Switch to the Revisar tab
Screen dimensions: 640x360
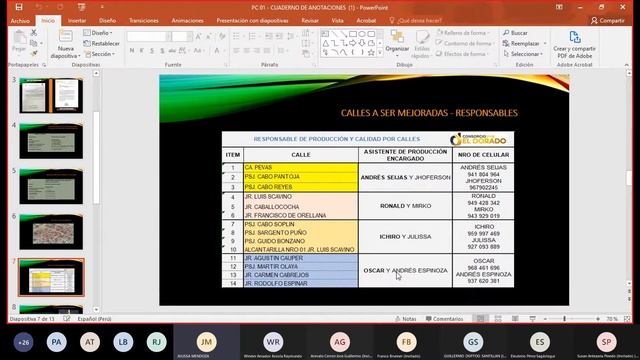pos(310,20)
